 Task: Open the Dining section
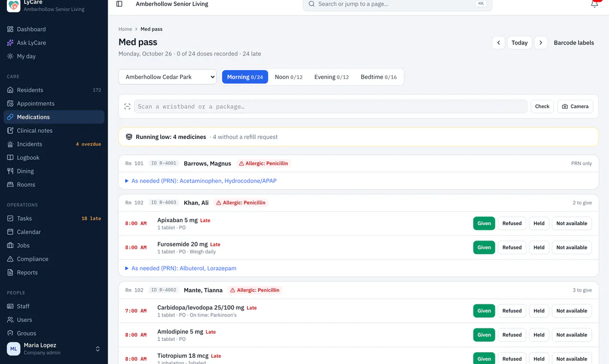coord(54,171)
